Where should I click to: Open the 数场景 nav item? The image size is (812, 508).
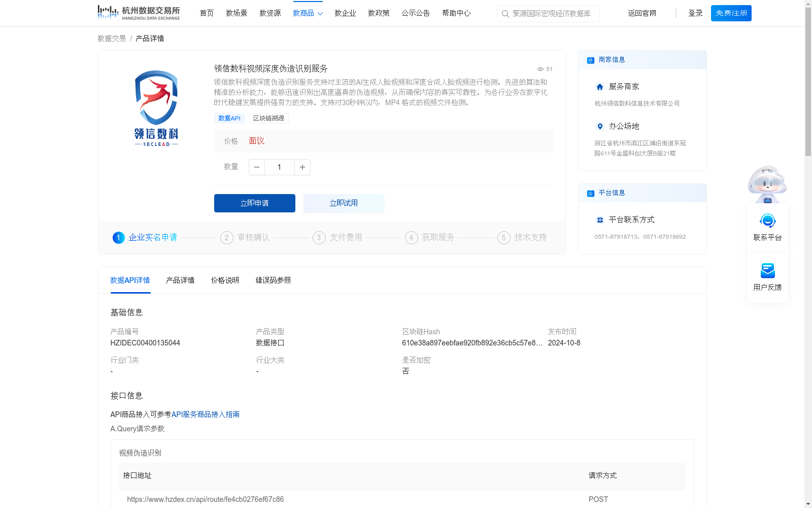pos(236,13)
